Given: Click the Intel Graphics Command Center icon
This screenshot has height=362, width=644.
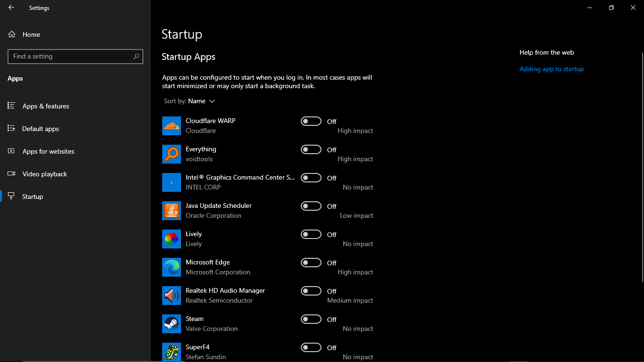Looking at the screenshot, I should 172,182.
